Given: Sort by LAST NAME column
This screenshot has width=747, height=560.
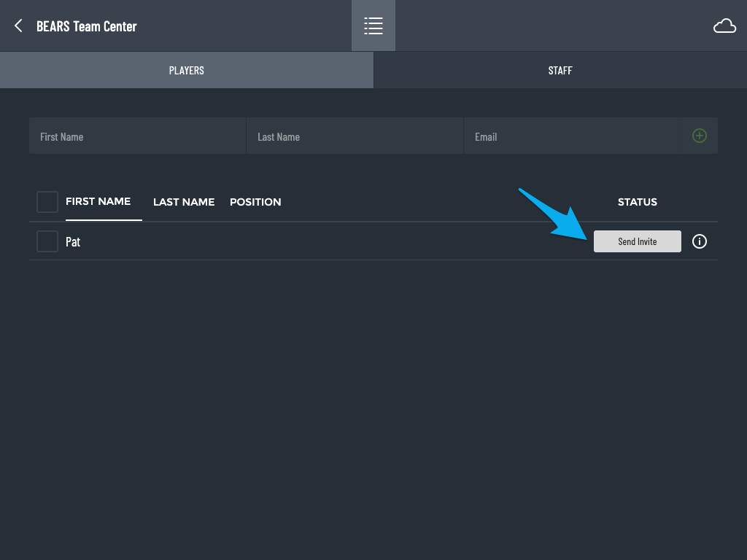Looking at the screenshot, I should point(184,202).
